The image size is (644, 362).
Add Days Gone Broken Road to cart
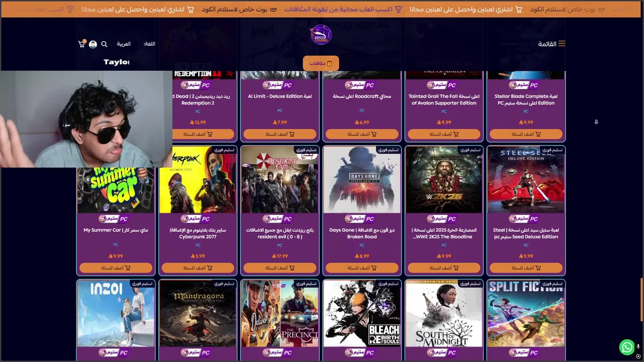click(x=362, y=268)
